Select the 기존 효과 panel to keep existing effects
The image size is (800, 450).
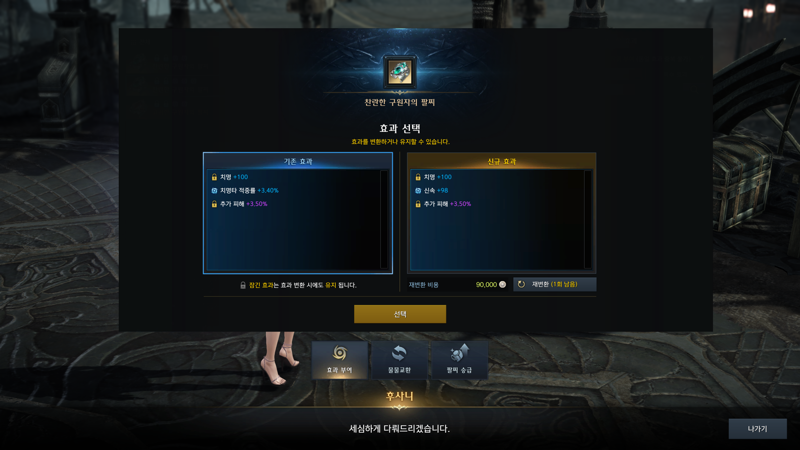pyautogui.click(x=298, y=213)
